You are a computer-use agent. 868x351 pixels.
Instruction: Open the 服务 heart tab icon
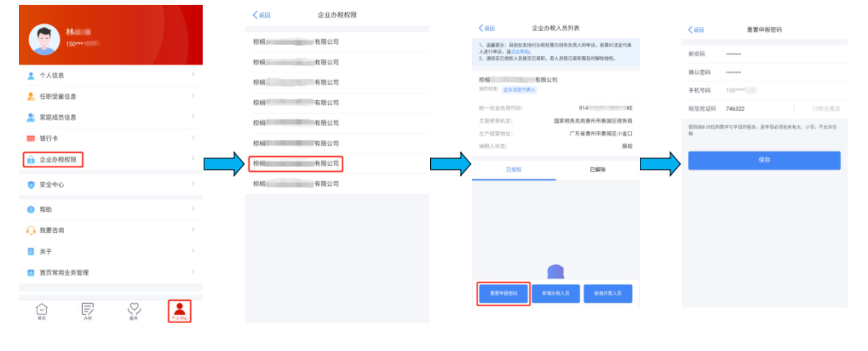click(x=134, y=309)
